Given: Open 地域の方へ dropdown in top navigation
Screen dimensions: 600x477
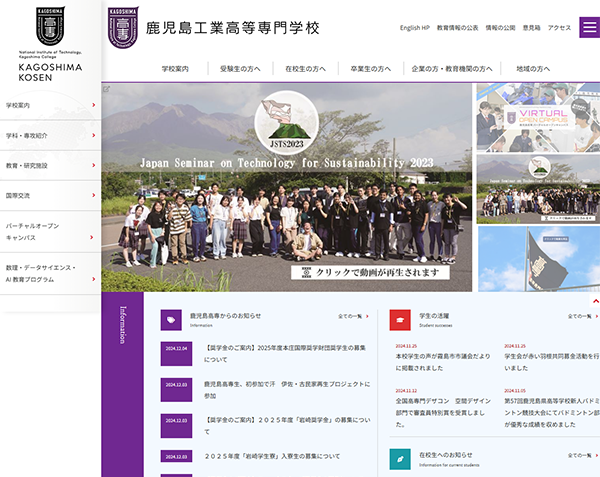Looking at the screenshot, I should tap(533, 69).
